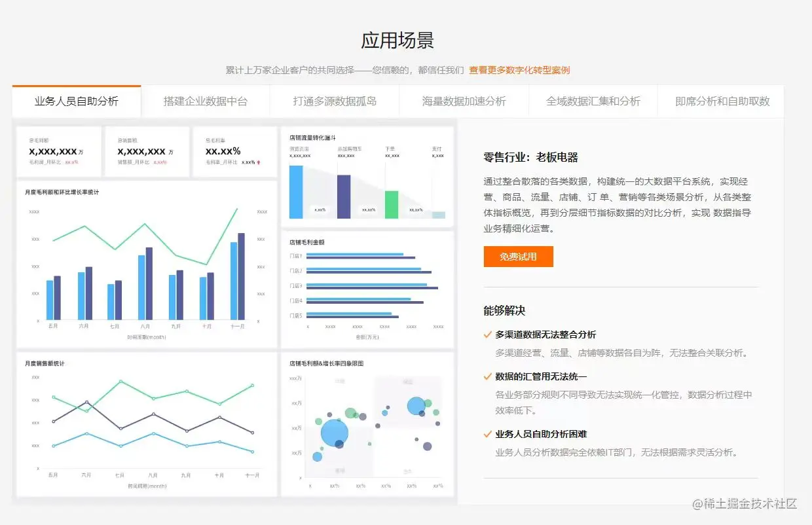Image resolution: width=812 pixels, height=525 pixels.
Task: Open the 打通多源数据孤岛 tab
Action: 334,101
